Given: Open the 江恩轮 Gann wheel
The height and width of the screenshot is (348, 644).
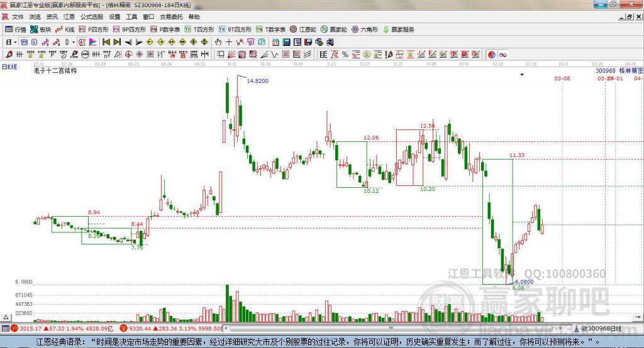Looking at the screenshot, I should click(303, 29).
